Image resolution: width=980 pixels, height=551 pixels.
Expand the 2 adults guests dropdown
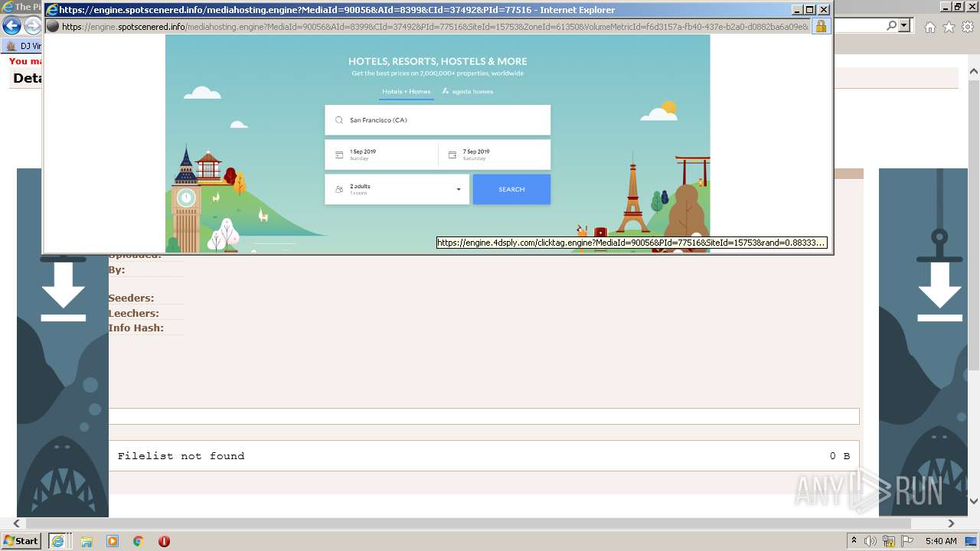pyautogui.click(x=397, y=189)
